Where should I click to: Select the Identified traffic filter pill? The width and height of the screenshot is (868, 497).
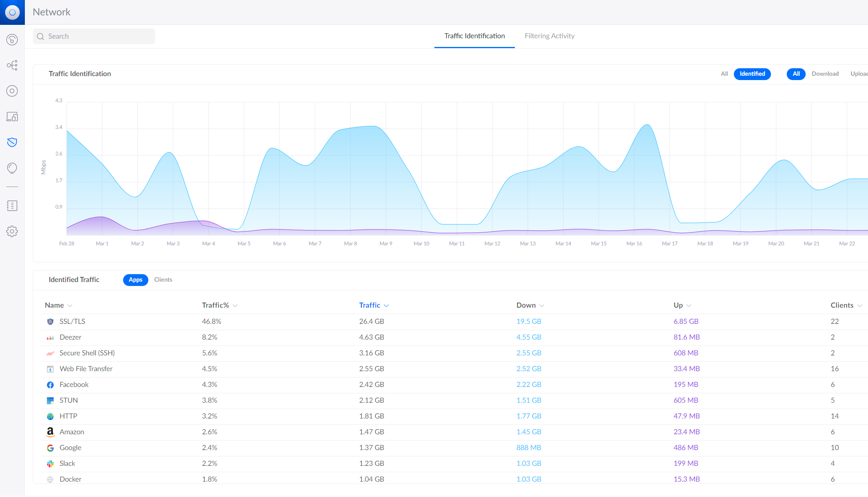coord(752,74)
